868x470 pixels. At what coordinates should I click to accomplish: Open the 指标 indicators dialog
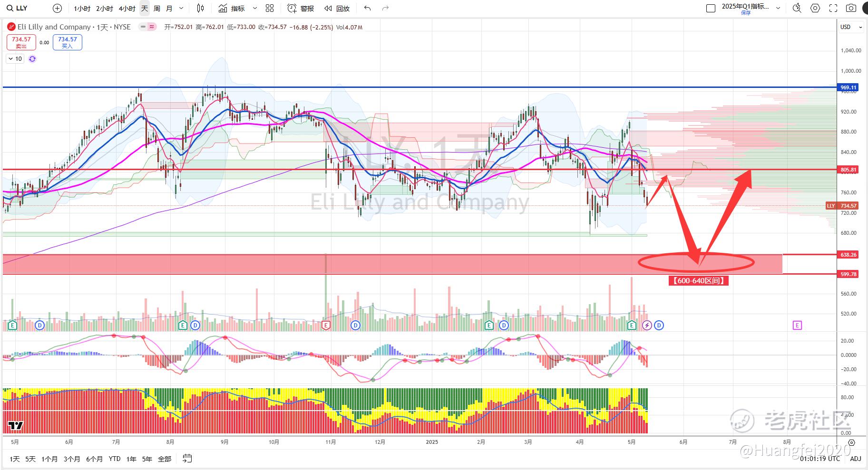[232, 8]
